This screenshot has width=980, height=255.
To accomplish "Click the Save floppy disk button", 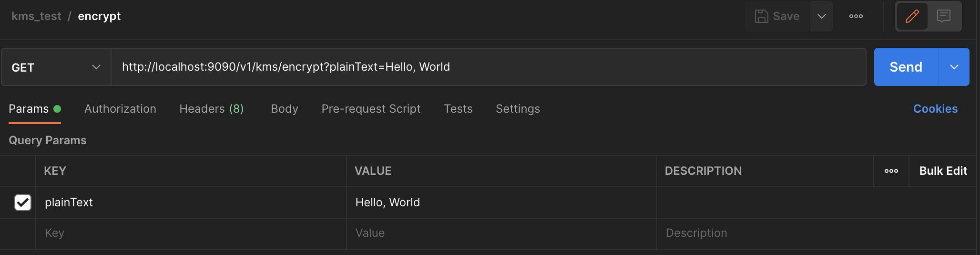I will (x=777, y=16).
